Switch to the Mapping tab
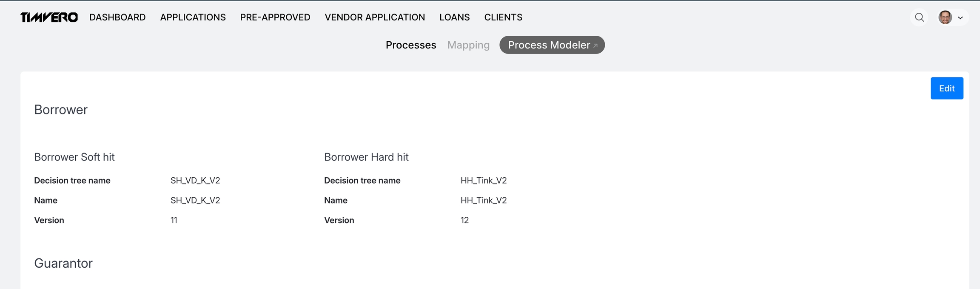 tap(468, 45)
